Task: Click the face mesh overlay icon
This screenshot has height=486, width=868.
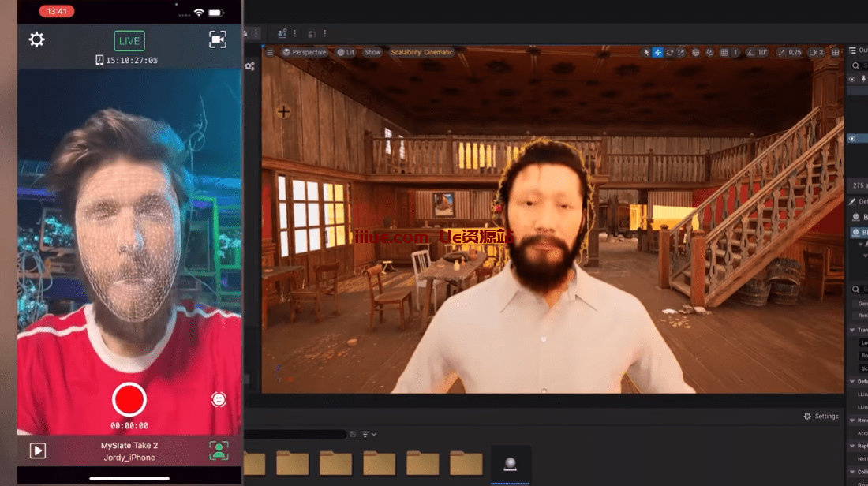Action: click(219, 400)
